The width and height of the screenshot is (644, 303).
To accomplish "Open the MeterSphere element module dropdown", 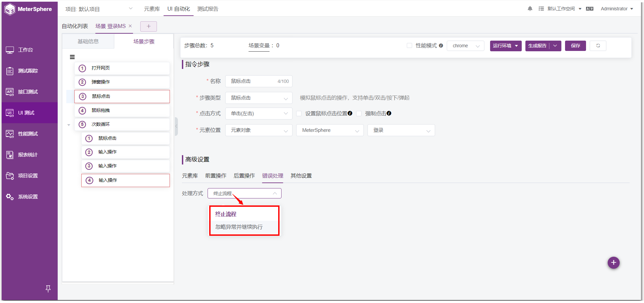I will pyautogui.click(x=330, y=130).
